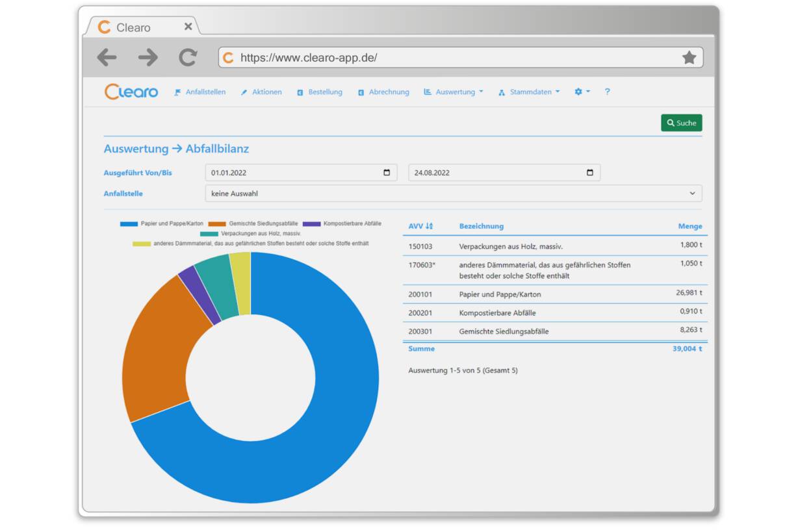Open the Bestellung menu item

pos(320,92)
